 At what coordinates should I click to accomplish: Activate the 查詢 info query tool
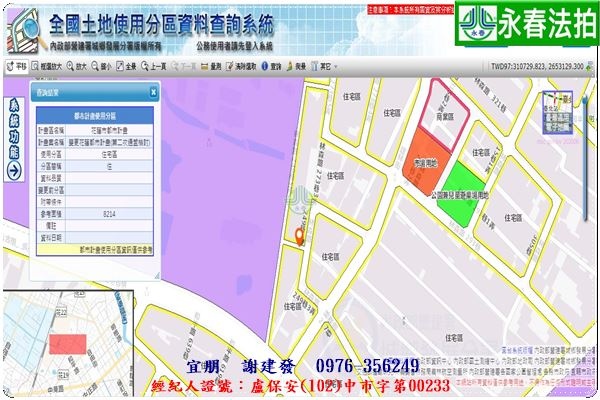point(271,67)
